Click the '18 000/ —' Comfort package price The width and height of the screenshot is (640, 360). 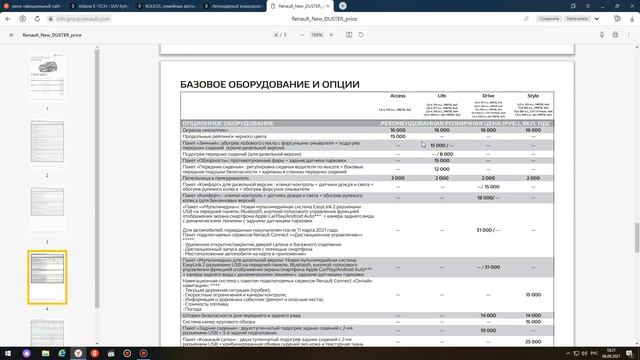[488, 198]
